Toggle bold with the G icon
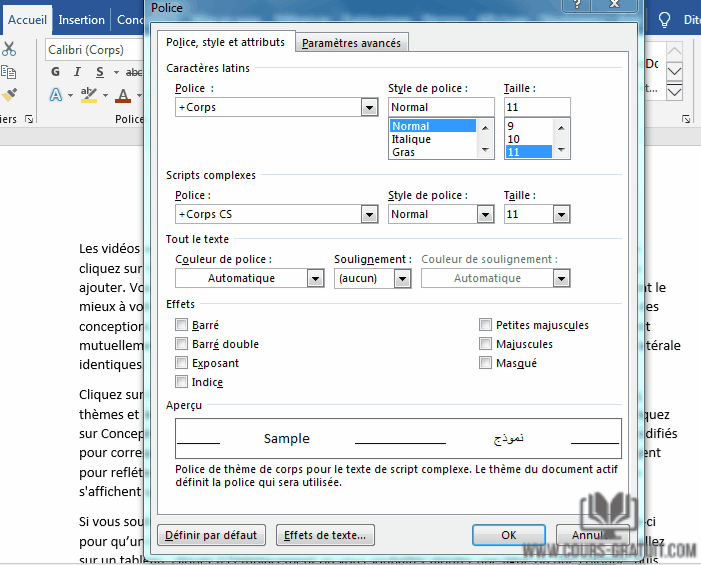Image resolution: width=701 pixels, height=565 pixels. click(x=55, y=72)
